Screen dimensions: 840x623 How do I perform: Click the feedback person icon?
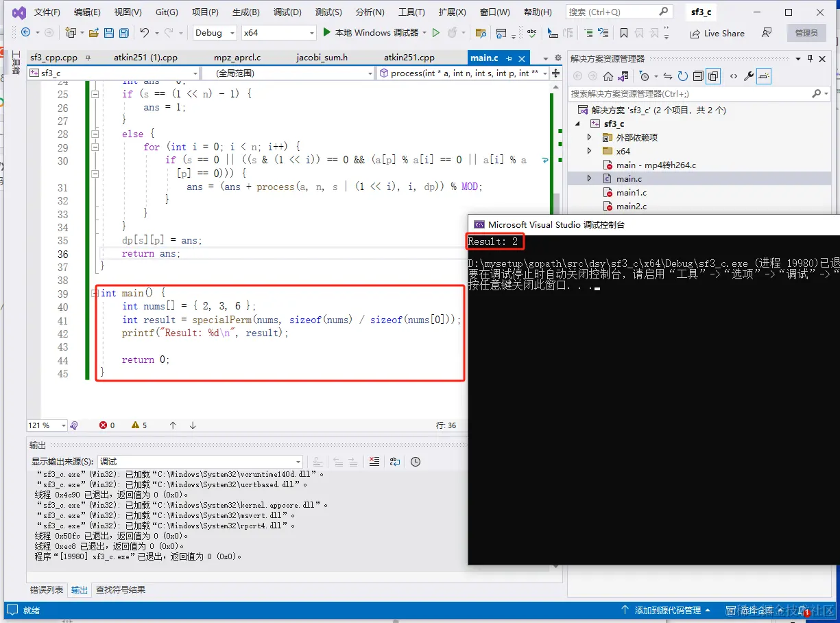(767, 32)
